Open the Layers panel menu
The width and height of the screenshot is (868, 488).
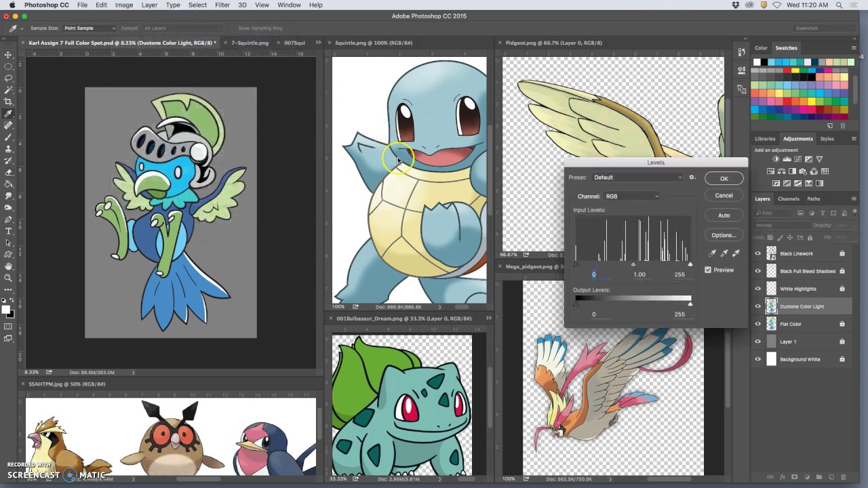(854, 199)
